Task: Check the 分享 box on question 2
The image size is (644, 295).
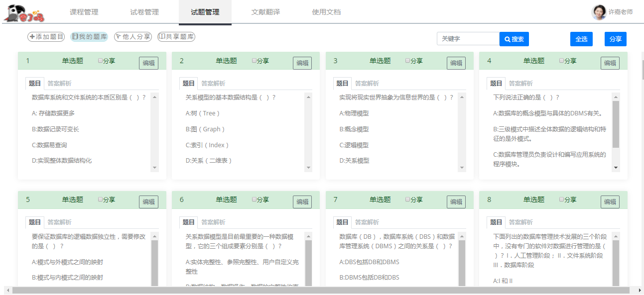Action: pos(254,61)
